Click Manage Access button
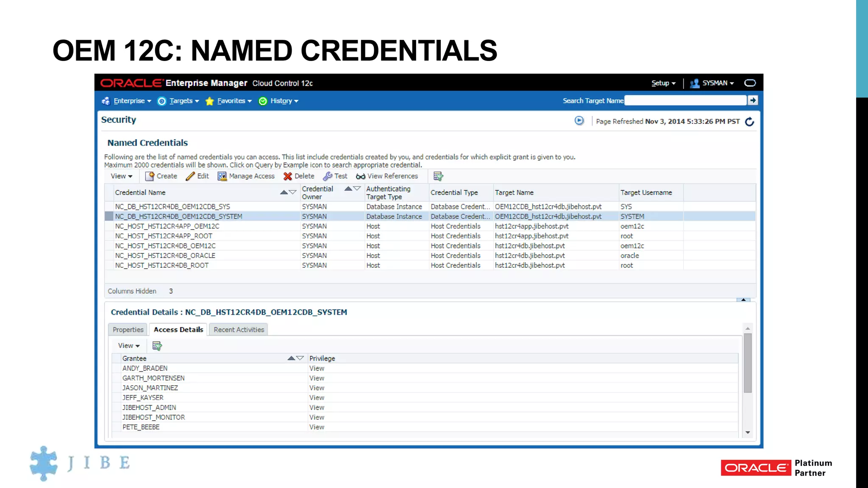 click(x=246, y=176)
